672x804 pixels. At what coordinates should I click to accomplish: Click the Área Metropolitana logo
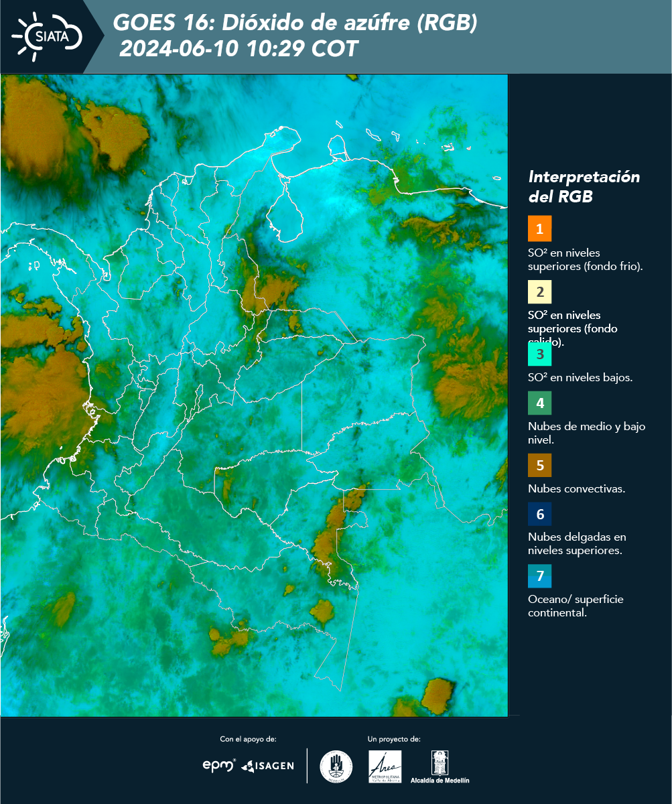[385, 766]
